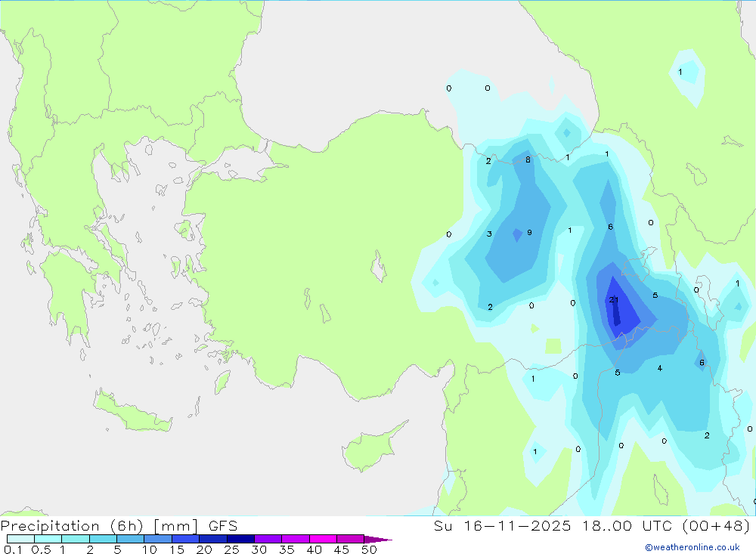The width and height of the screenshot is (756, 554).
Task: Open the weatheronline.co.uk copyright link
Action: [x=692, y=547]
